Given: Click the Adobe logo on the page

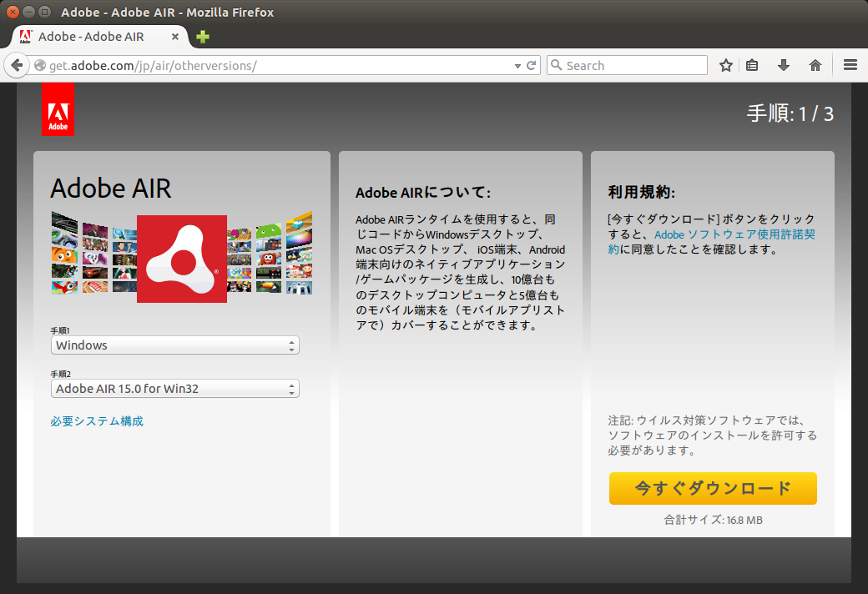Looking at the screenshot, I should click(58, 109).
